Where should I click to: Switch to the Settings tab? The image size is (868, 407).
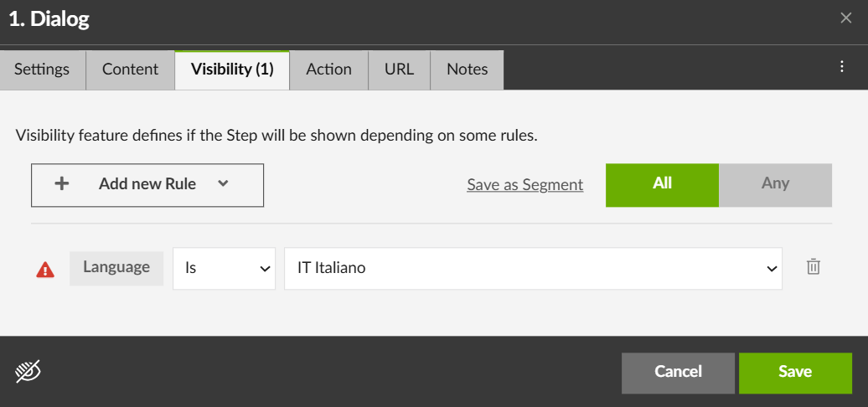[42, 70]
